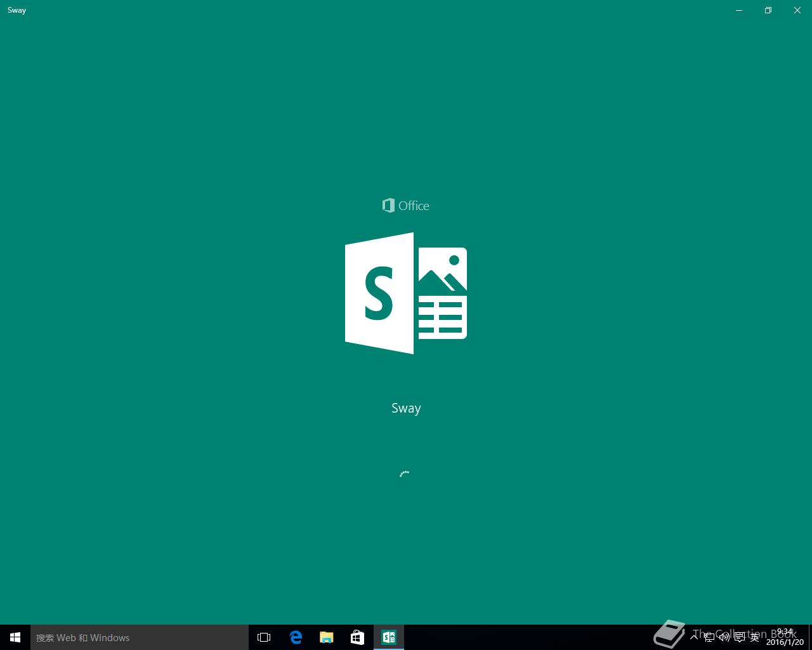
Task: Open Task View from taskbar
Action: tap(264, 637)
